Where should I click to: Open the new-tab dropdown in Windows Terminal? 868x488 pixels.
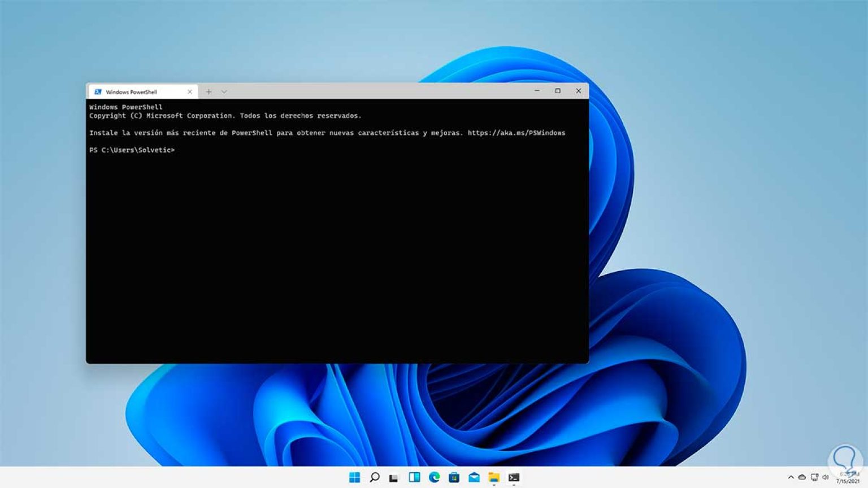pos(223,91)
